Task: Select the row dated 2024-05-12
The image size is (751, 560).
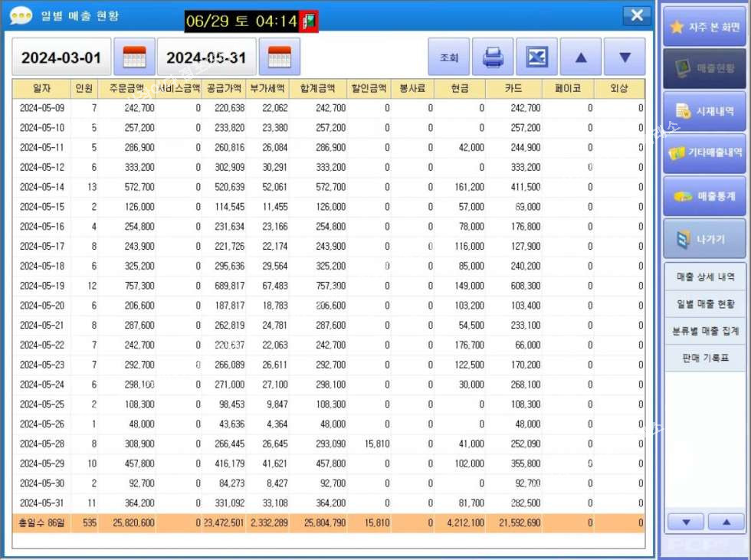Action: (x=329, y=168)
